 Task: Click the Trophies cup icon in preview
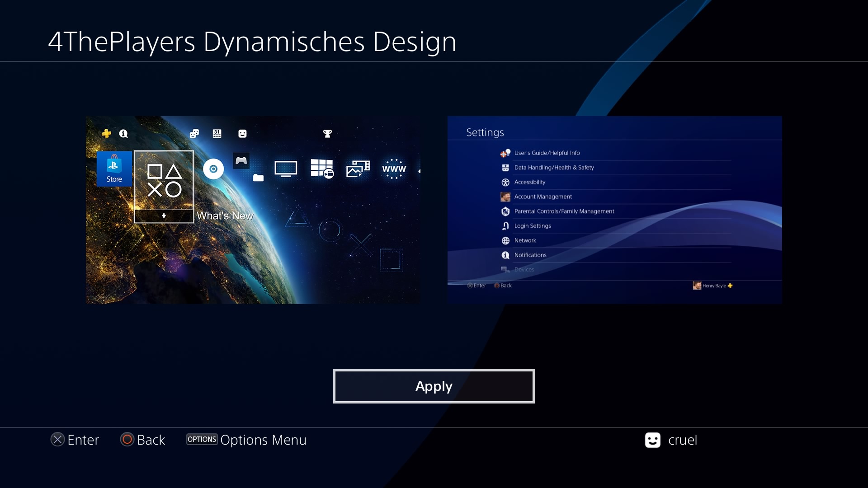[x=327, y=133]
